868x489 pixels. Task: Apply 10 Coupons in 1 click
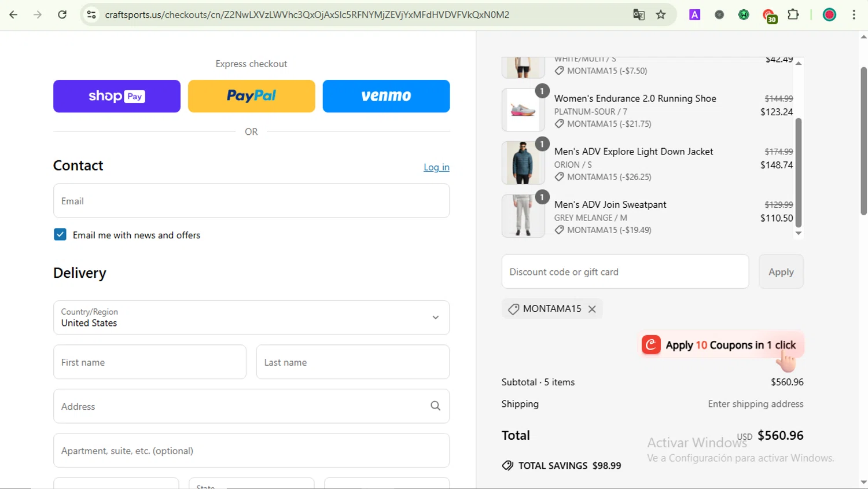(721, 345)
